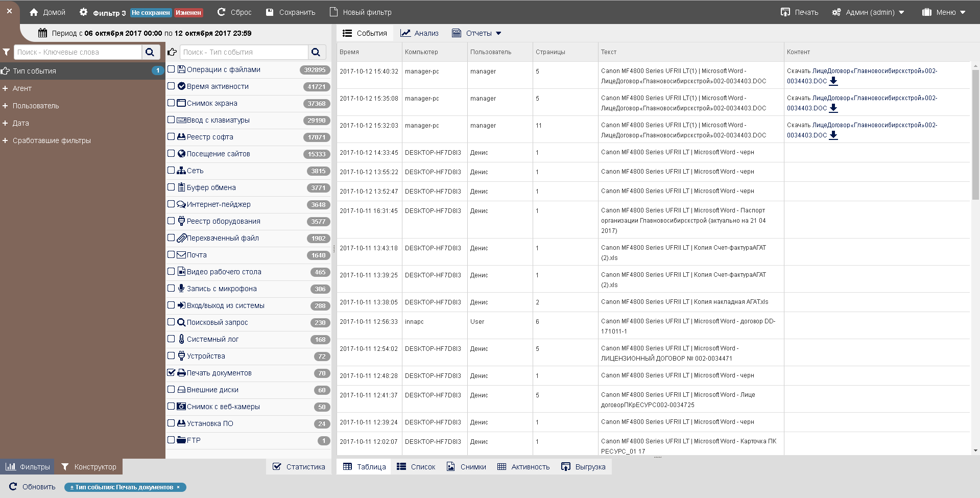Remove the 'Печать документов' filter chip

(x=178, y=487)
